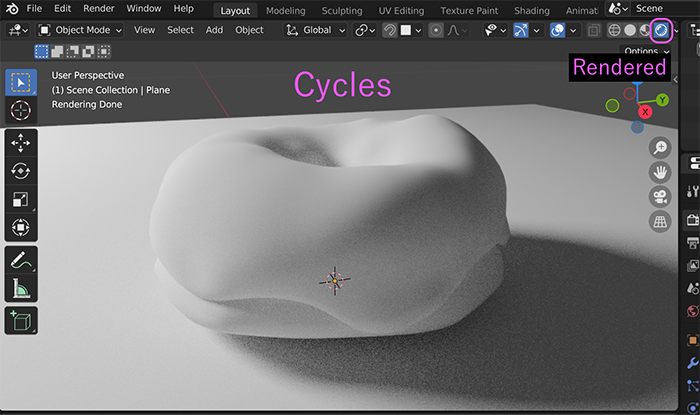
Task: Open the viewport View menu
Action: [x=144, y=30]
